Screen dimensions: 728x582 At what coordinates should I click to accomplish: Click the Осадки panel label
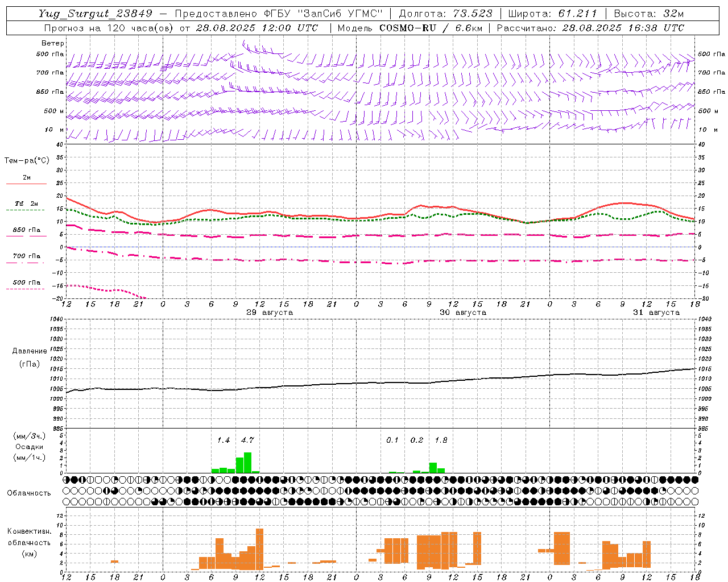29,447
